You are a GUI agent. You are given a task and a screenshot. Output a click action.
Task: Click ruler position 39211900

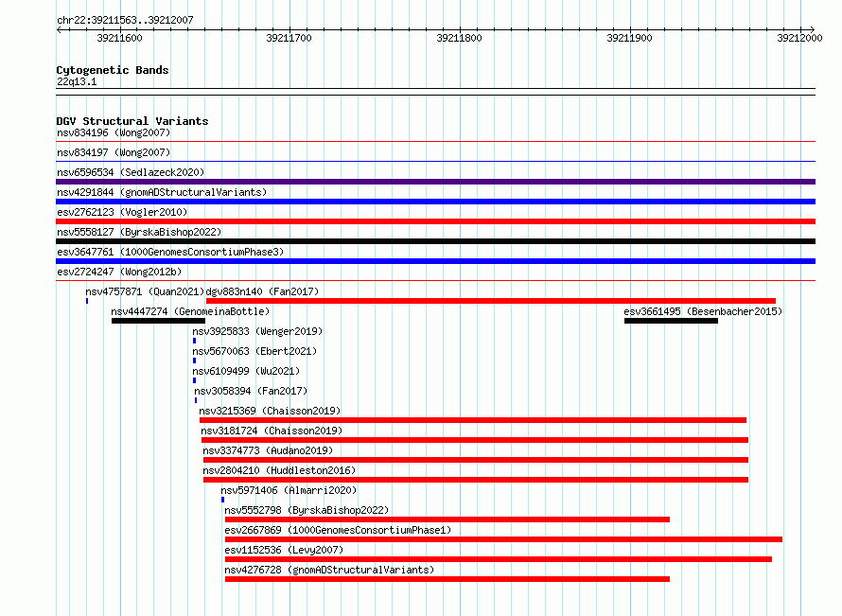point(629,38)
